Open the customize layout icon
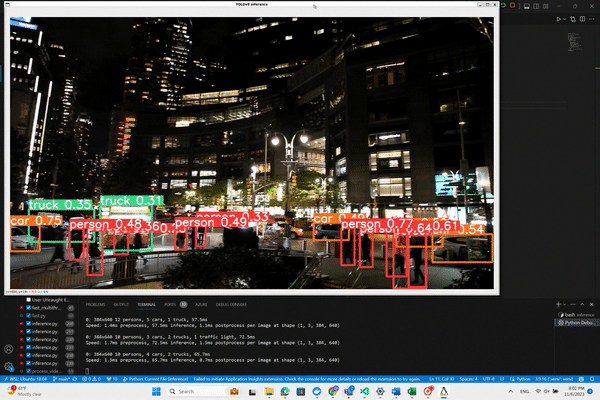 coord(546,6)
